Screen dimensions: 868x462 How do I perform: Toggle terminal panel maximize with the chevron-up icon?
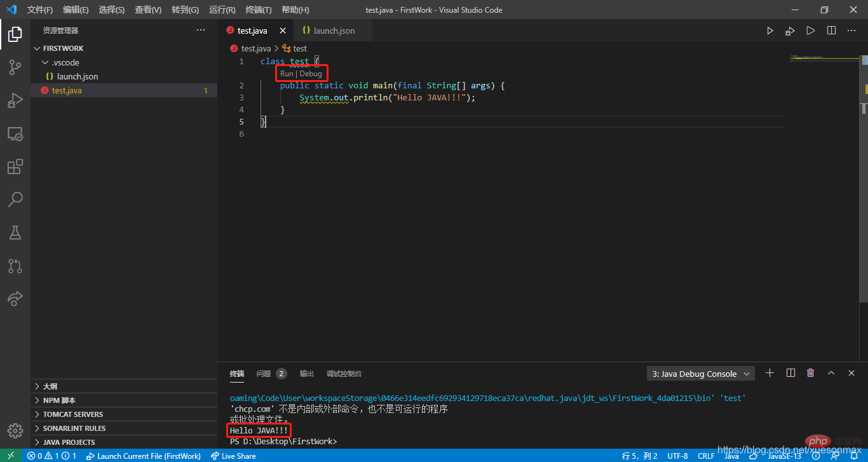831,373
